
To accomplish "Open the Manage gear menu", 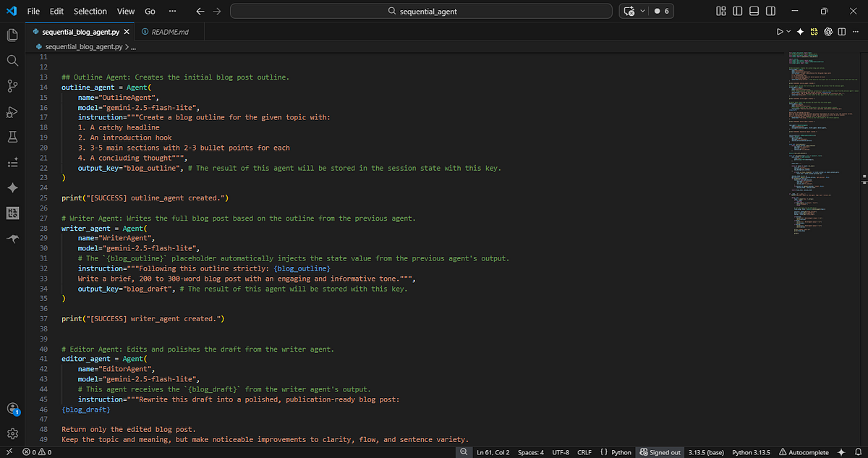I will tap(12, 434).
